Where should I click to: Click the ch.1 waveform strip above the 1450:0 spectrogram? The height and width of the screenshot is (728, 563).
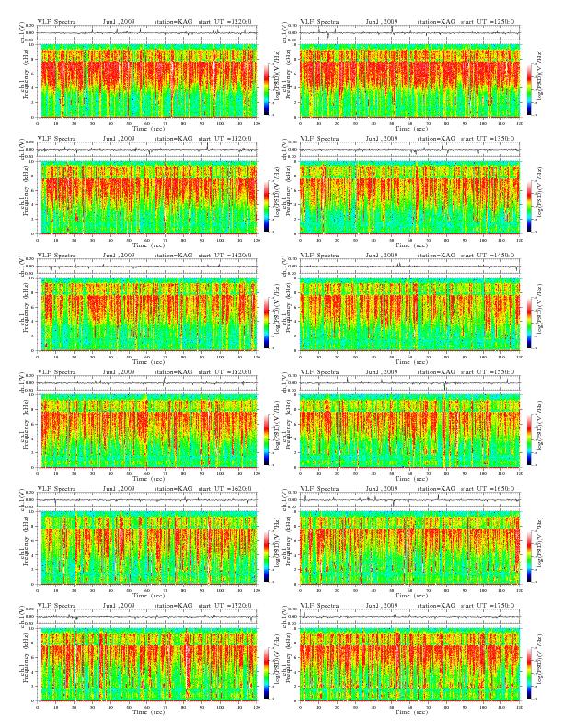(409, 266)
